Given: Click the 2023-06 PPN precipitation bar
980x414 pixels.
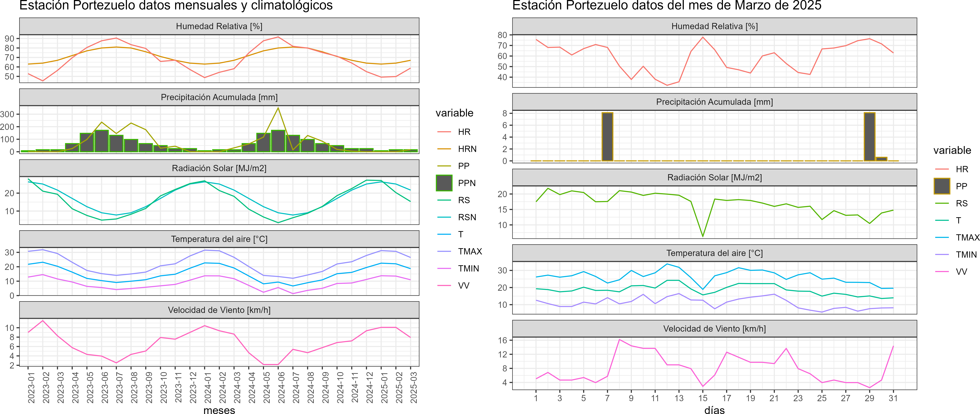Looking at the screenshot, I should [x=102, y=141].
